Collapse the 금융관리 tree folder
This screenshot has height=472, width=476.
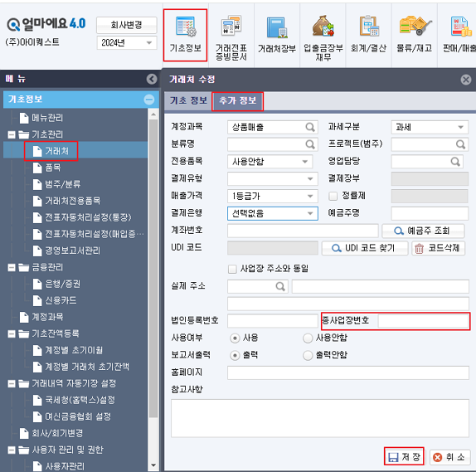tap(12, 268)
